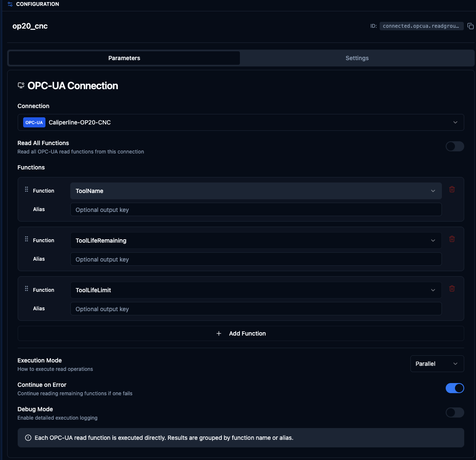Copy the node ID to clipboard
Screen dimensions: 476x460
tap(471, 26)
